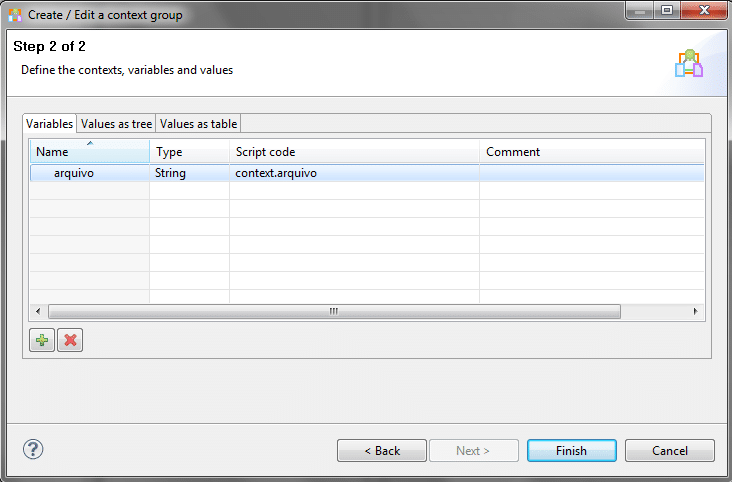
Task: Click the context group wizard icon
Action: (689, 63)
